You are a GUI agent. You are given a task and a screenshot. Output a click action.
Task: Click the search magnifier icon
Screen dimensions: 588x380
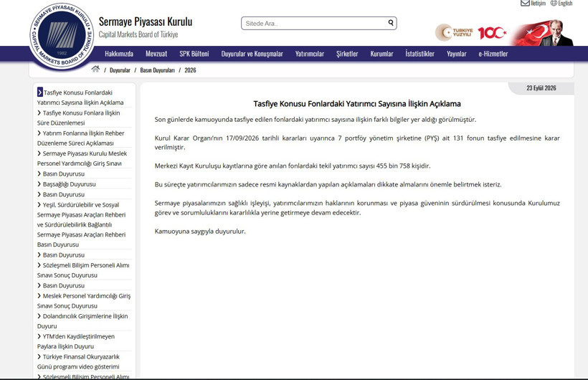[391, 23]
